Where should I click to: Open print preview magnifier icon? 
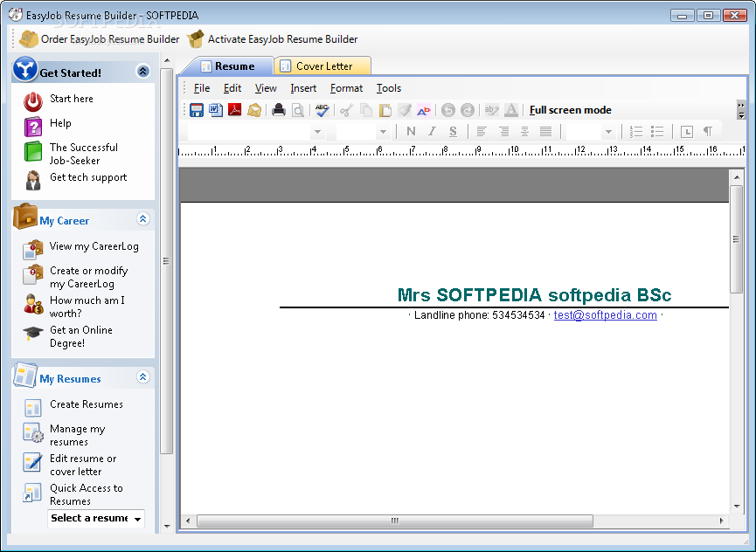click(298, 110)
